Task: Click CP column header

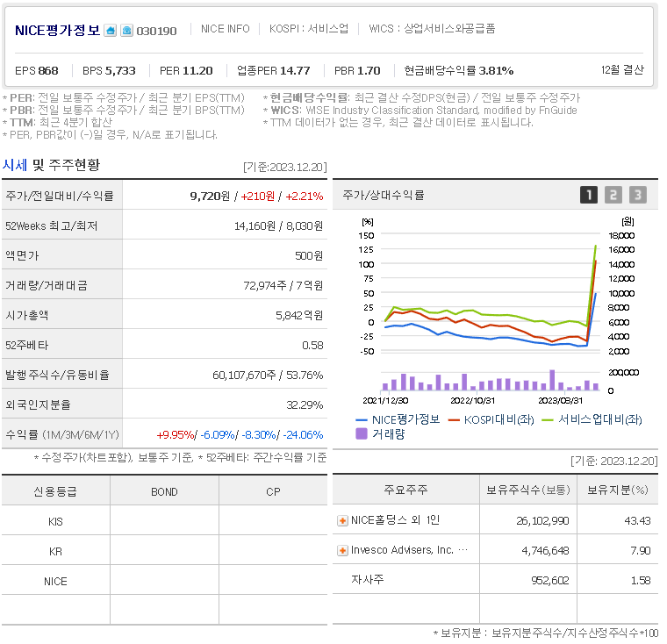Action: [x=273, y=491]
